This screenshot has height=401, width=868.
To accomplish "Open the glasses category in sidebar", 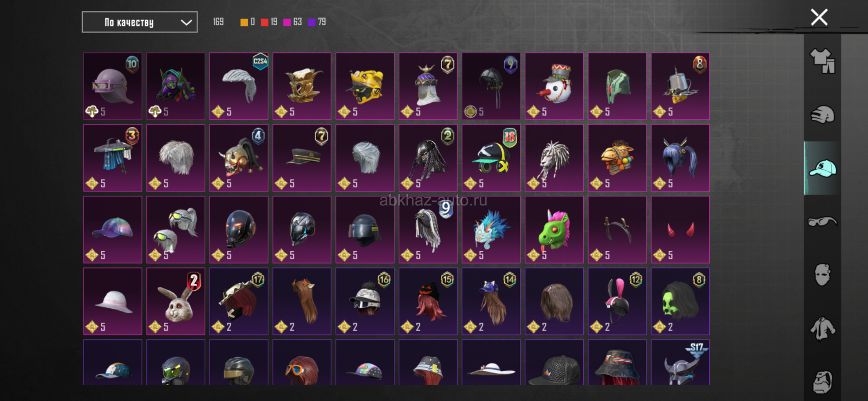I will pyautogui.click(x=822, y=222).
